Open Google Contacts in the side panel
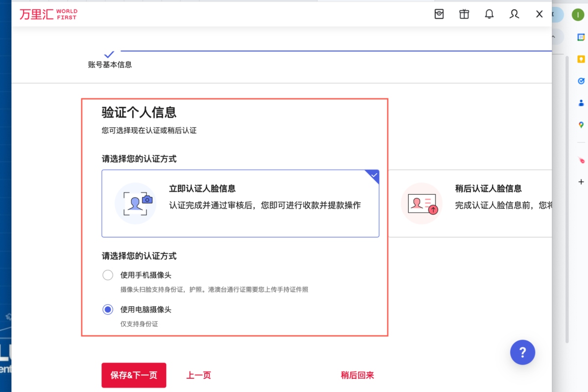Screen dimensions: 588x392 coord(581,103)
